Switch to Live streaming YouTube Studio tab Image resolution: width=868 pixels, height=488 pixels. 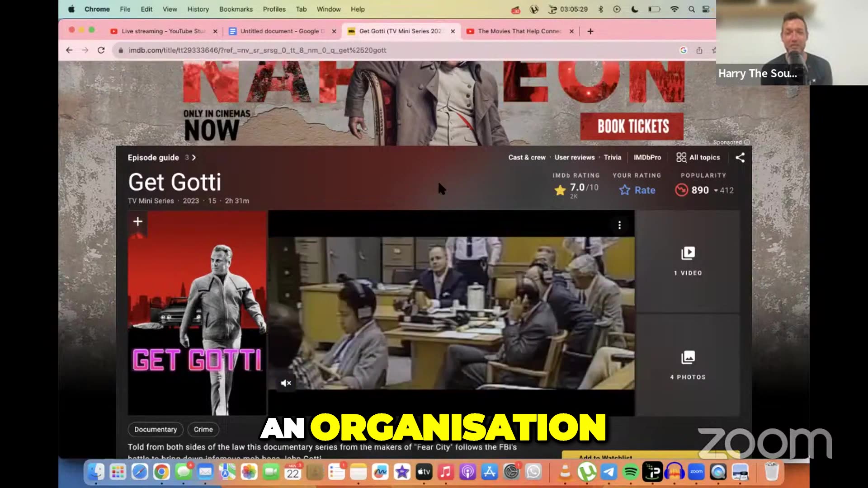163,31
